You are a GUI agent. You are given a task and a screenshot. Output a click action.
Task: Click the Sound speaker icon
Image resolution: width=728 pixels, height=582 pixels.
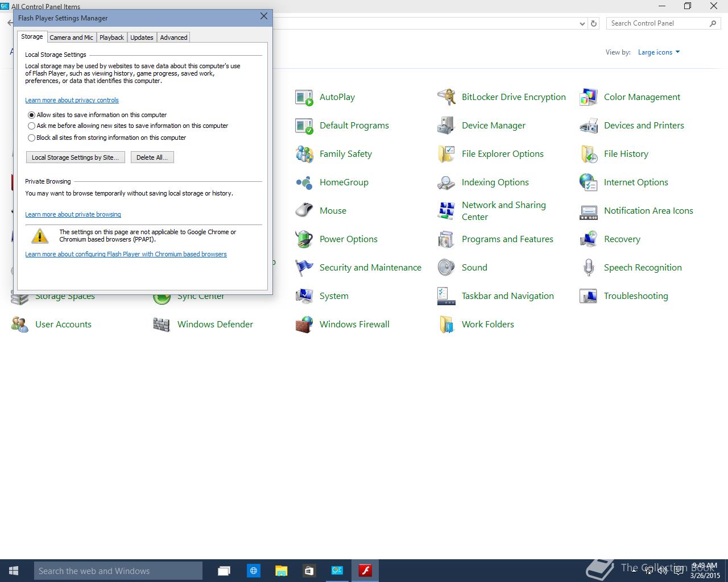[x=446, y=268]
